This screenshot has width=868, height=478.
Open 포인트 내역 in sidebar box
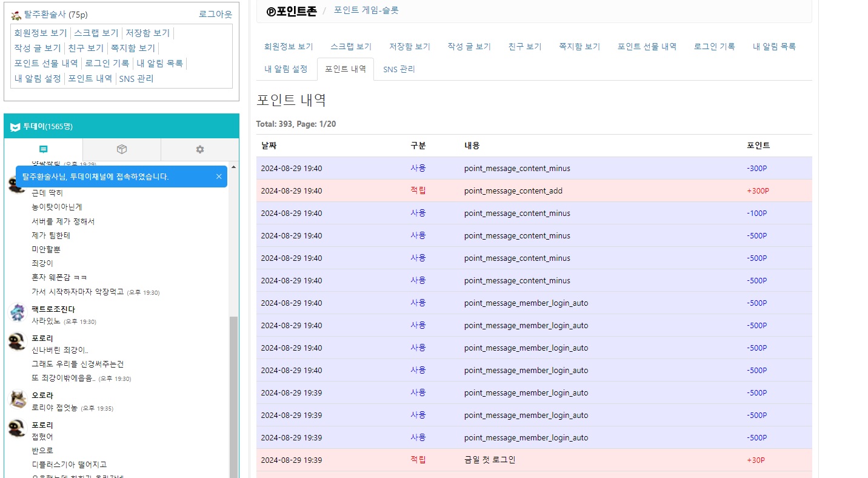(90, 78)
